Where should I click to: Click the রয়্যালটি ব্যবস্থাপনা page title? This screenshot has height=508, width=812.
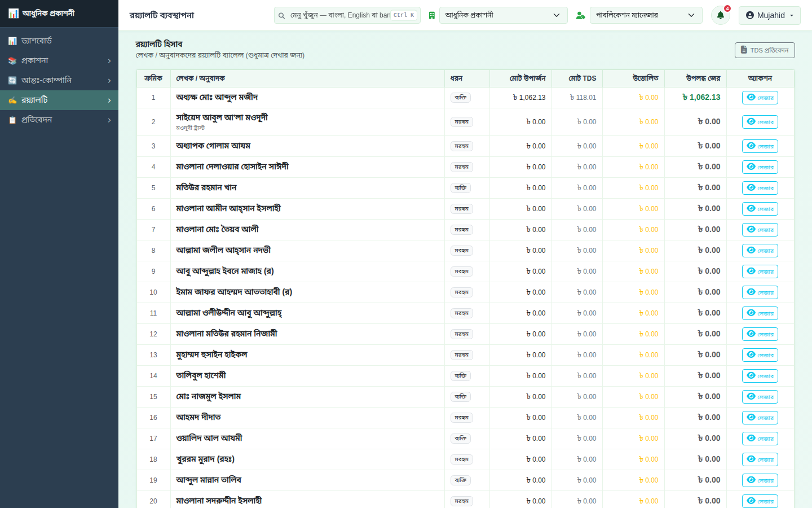point(162,15)
